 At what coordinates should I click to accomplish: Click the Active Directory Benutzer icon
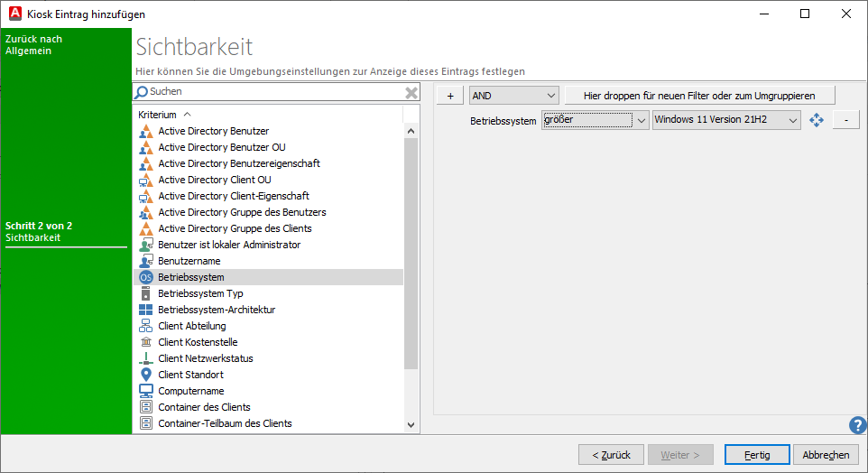coord(145,131)
